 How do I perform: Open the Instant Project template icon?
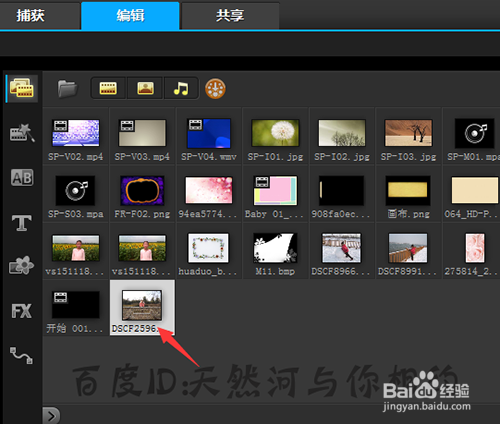[22, 133]
